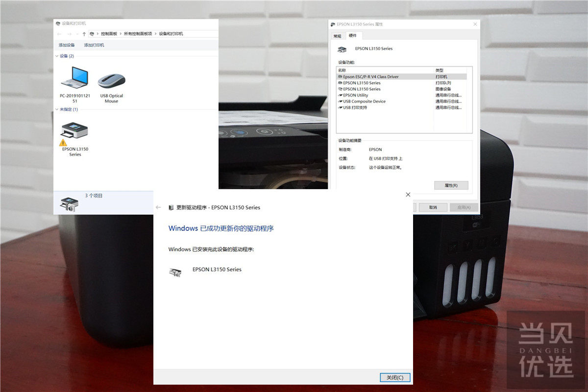Image resolution: width=588 pixels, height=392 pixels.
Task: Collapse the 未指定 (1) group
Action: pyautogui.click(x=56, y=109)
